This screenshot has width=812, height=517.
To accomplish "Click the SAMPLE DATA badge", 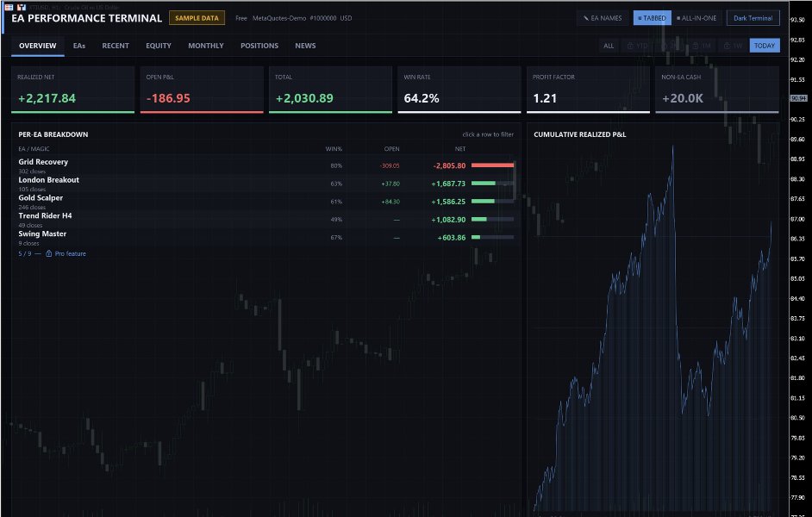I will (x=197, y=18).
